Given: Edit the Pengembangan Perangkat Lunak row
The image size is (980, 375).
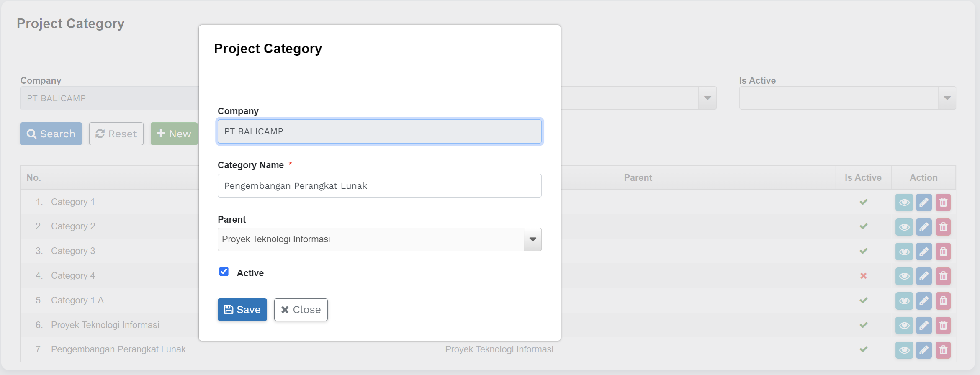Looking at the screenshot, I should coord(923,350).
